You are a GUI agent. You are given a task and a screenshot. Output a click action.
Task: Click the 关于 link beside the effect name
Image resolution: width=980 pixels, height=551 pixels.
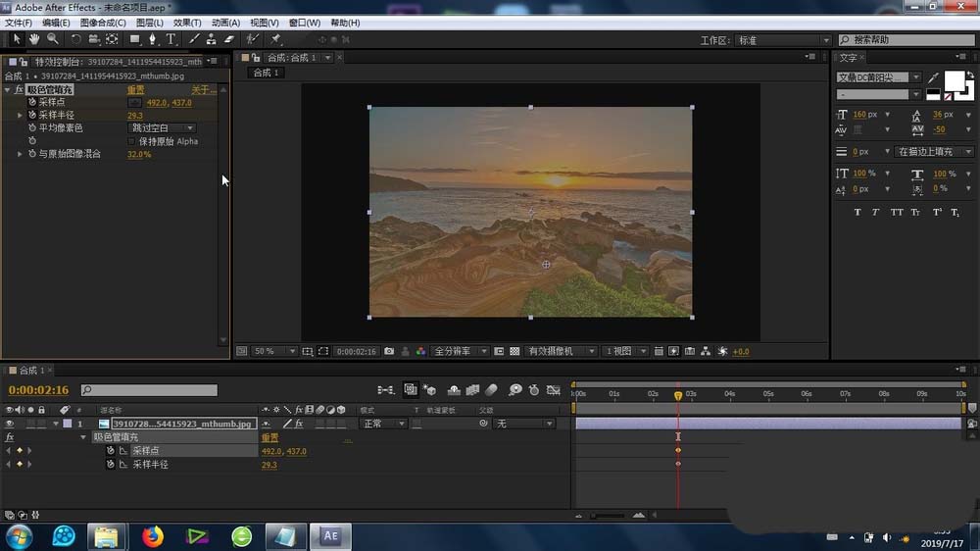coord(202,90)
